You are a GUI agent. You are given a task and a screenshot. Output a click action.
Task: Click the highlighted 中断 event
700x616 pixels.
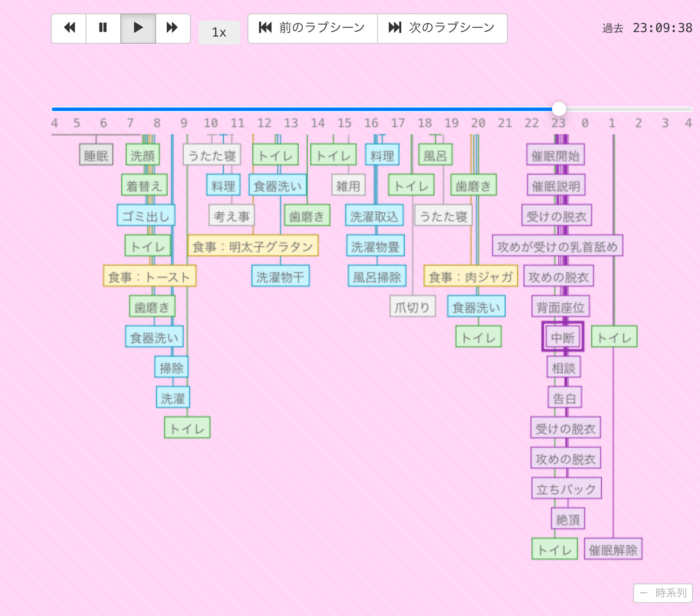click(563, 337)
